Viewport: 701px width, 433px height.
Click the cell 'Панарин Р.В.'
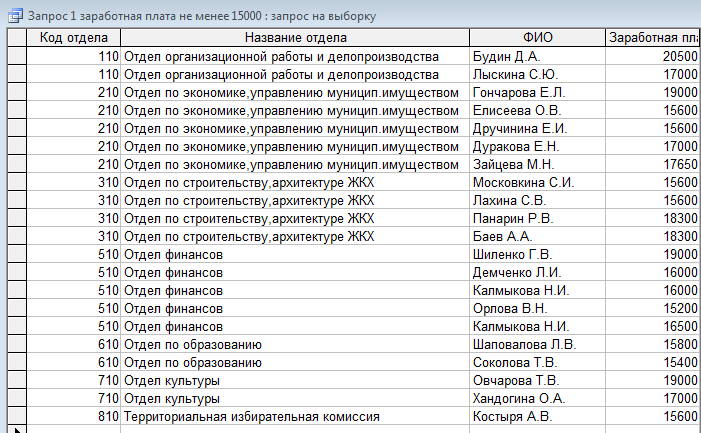point(537,219)
